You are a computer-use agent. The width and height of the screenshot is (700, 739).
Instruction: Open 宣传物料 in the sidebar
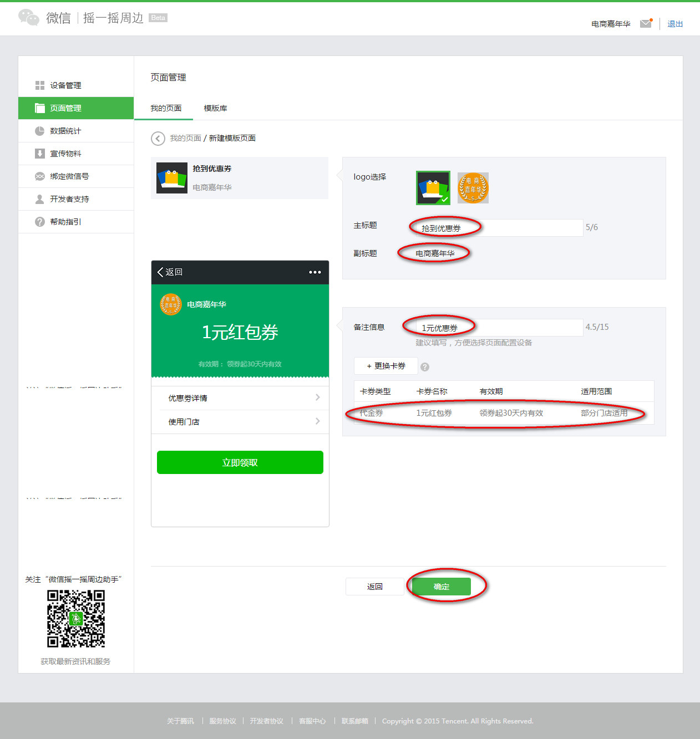76,154
